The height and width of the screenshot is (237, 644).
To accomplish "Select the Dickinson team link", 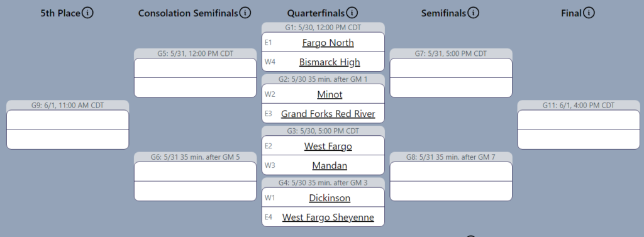I will point(330,197).
